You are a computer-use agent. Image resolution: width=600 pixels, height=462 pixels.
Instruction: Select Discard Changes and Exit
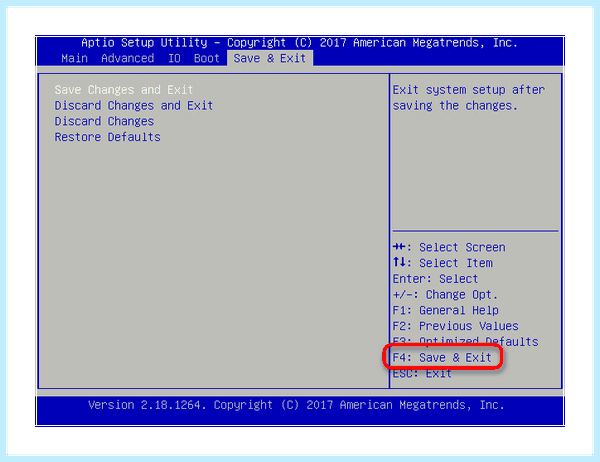click(x=134, y=105)
